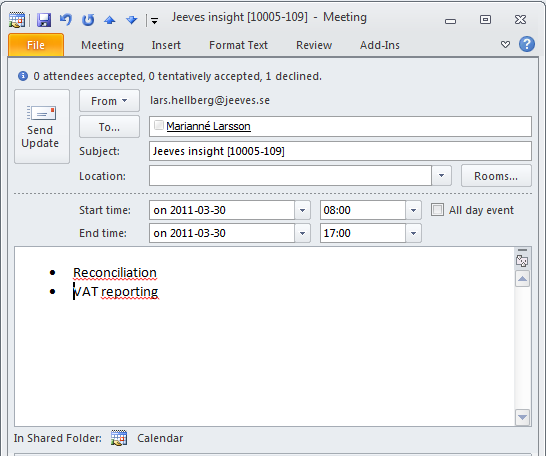Click the Save icon in quick access toolbar
Viewport: 546px width, 456px height.
click(44, 20)
